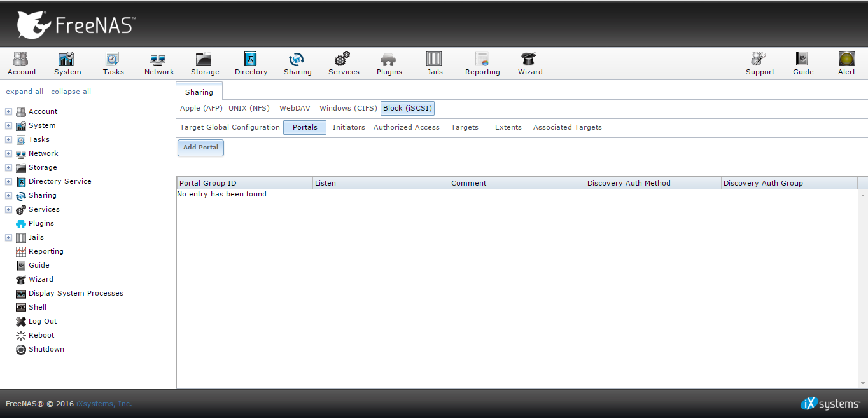Open Reporting icon in top toolbar

pyautogui.click(x=482, y=64)
